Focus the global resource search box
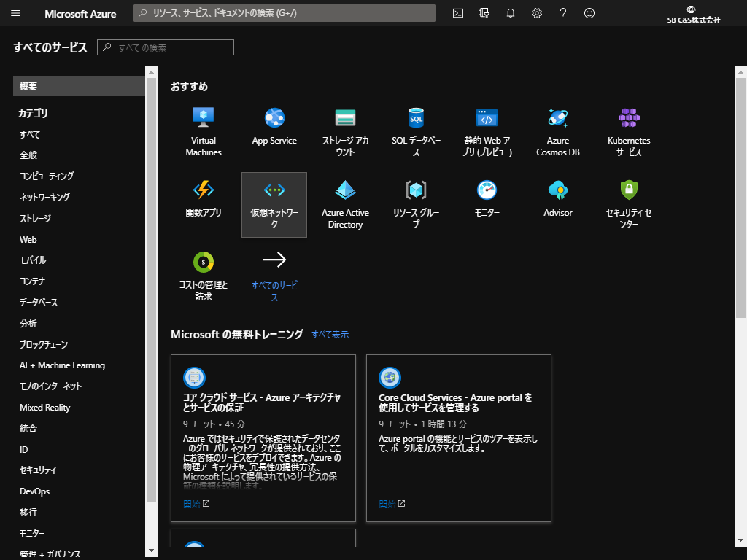 tap(285, 13)
